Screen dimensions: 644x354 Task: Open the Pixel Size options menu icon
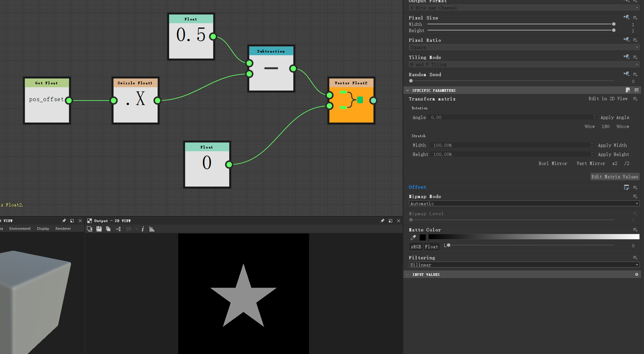(x=635, y=18)
